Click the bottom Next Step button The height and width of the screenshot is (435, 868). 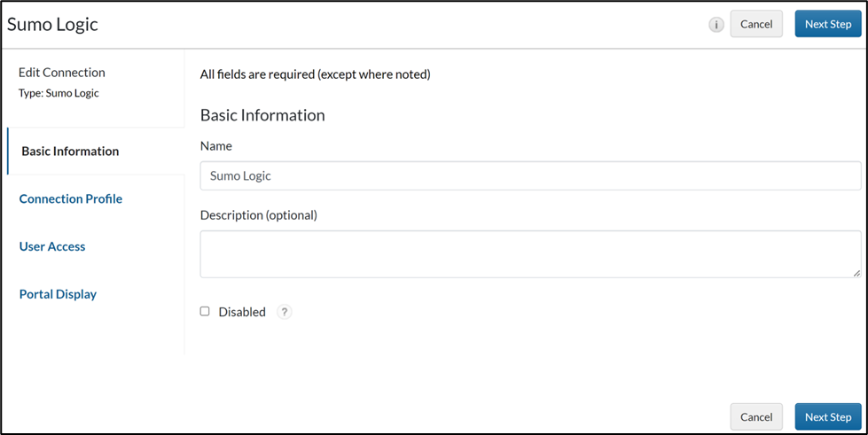coord(827,416)
